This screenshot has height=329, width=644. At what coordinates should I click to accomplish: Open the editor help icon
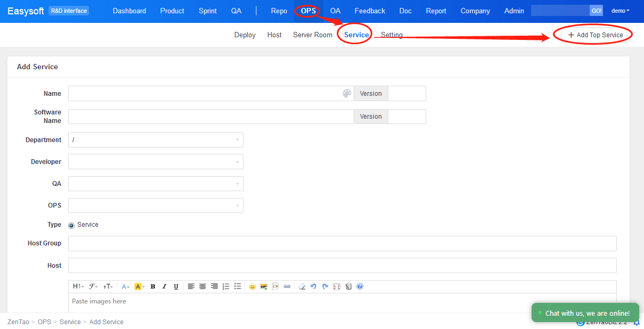360,286
